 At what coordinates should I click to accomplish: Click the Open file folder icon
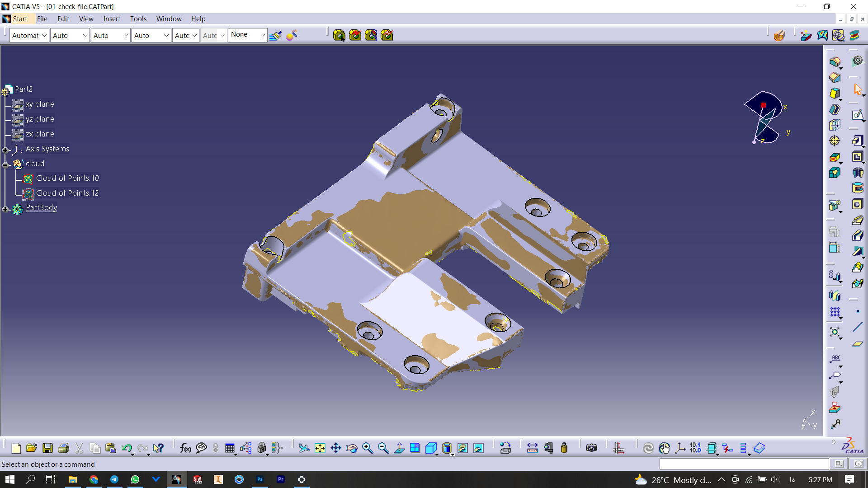tap(32, 448)
